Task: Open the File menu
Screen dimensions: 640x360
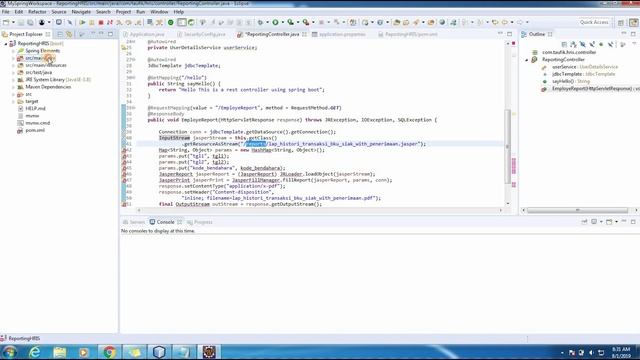Action: tap(6, 12)
